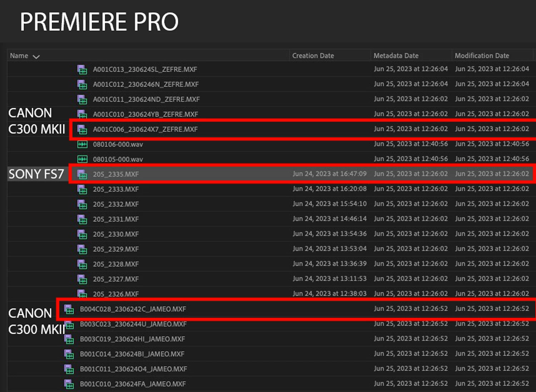Click the clip icon beside 205_2329.MXF
The width and height of the screenshot is (536, 392).
point(82,249)
